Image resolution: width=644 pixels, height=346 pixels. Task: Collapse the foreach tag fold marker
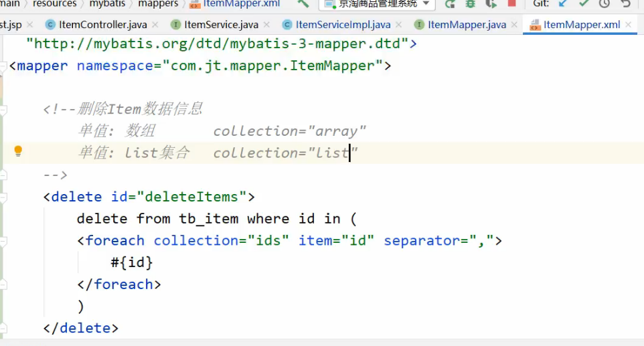[3, 241]
